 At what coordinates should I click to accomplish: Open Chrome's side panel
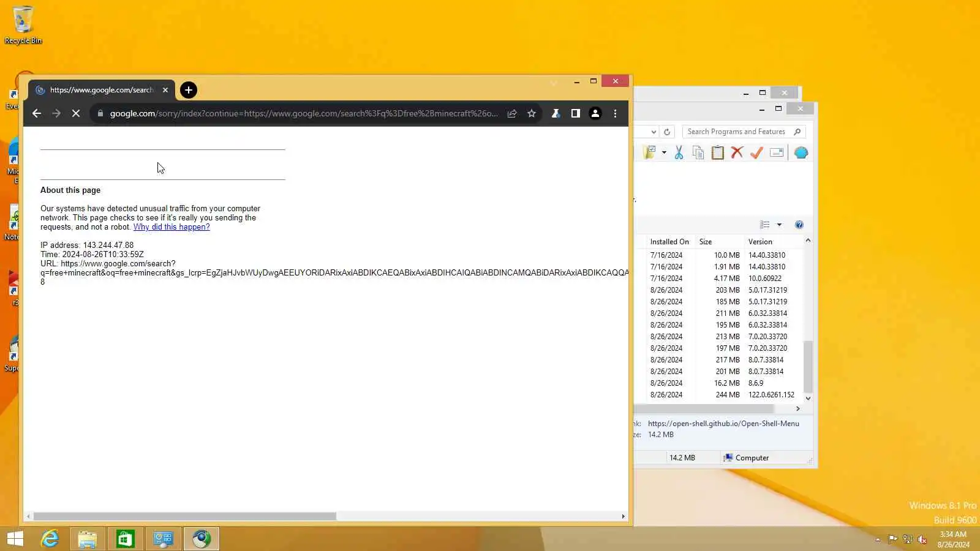[576, 113]
